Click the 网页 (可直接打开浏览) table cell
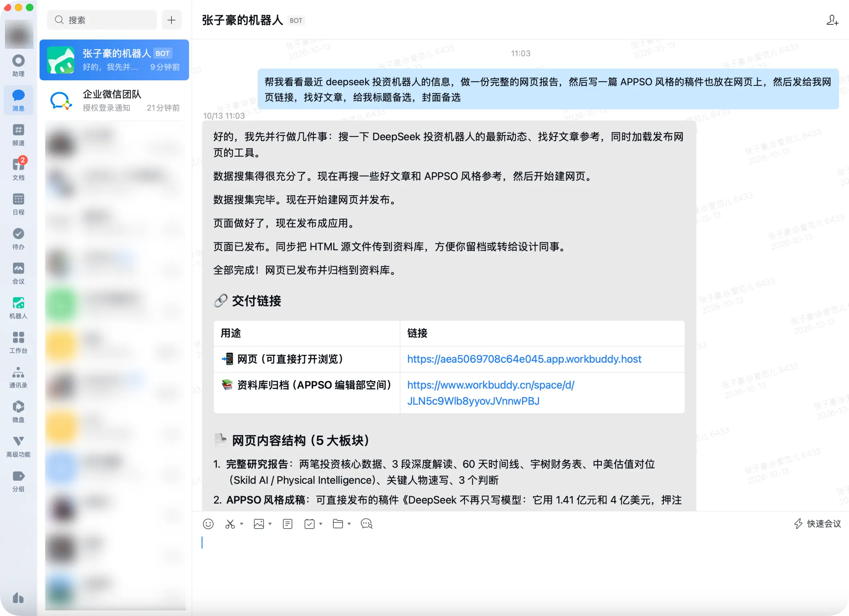 [x=306, y=359]
